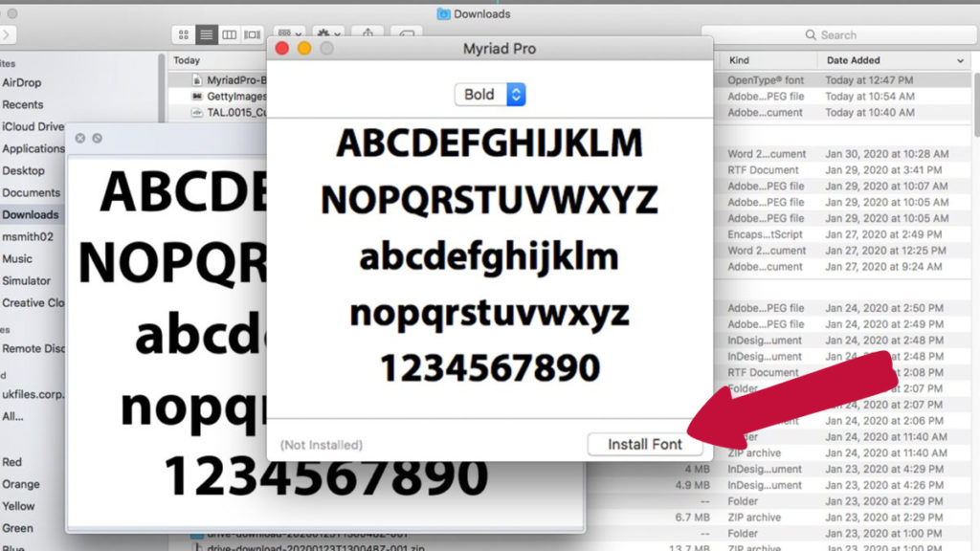The image size is (980, 551).
Task: Click the "(Not Installed)" status text
Action: (322, 445)
